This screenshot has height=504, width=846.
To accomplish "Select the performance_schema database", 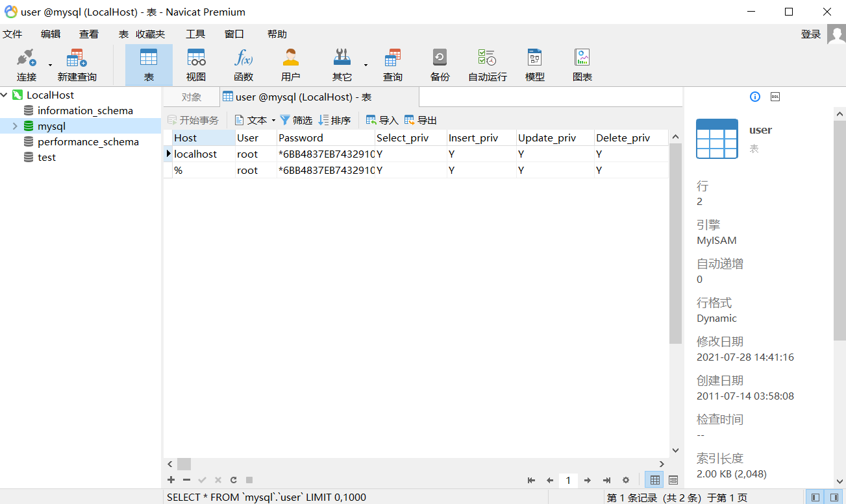I will pos(88,141).
